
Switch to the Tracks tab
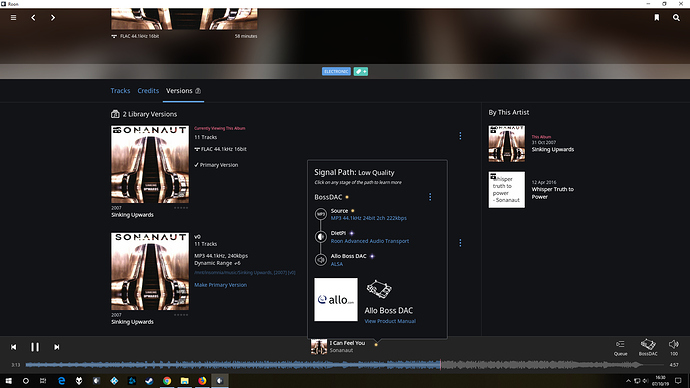click(120, 91)
